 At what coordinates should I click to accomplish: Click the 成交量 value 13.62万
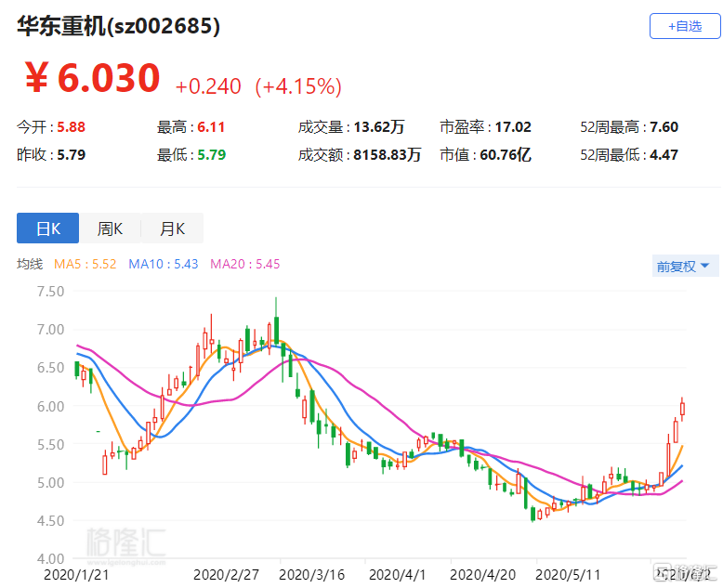(378, 126)
